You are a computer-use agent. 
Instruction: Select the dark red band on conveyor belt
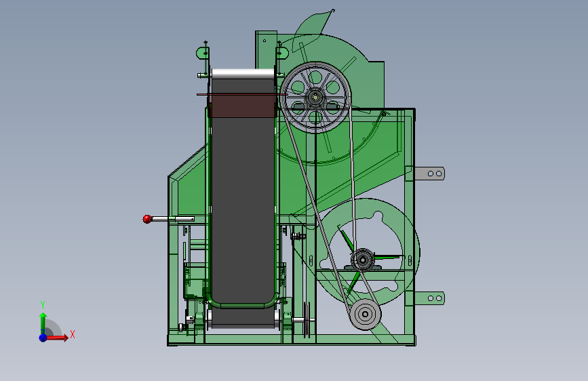click(243, 105)
